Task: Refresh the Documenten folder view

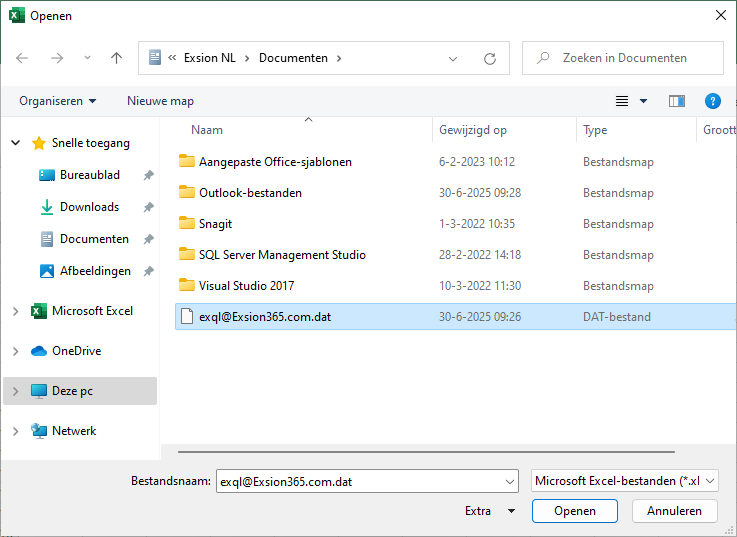Action: (x=490, y=59)
